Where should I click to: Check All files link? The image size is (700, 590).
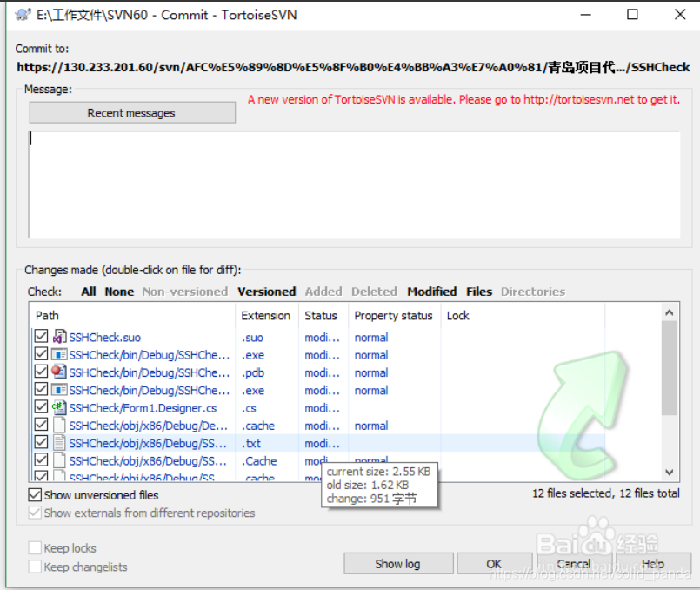pyautogui.click(x=89, y=292)
